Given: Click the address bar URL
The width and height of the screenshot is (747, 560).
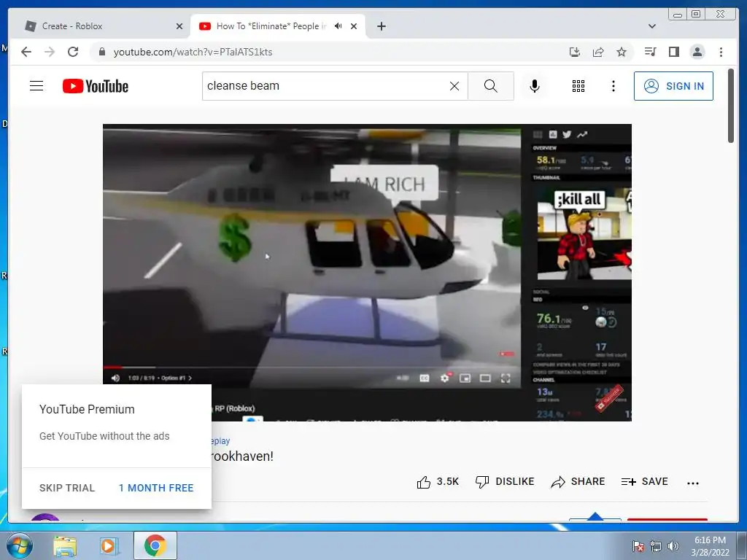Looking at the screenshot, I should coord(193,52).
